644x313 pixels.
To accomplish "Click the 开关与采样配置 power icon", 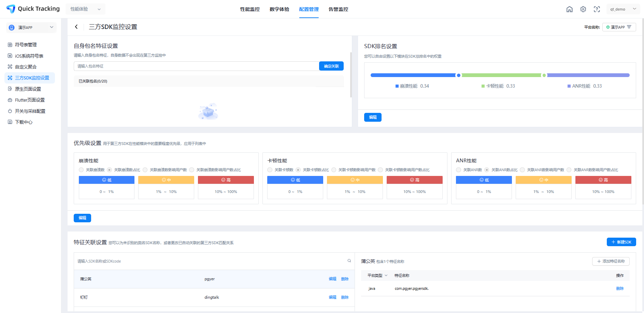I will (x=10, y=111).
